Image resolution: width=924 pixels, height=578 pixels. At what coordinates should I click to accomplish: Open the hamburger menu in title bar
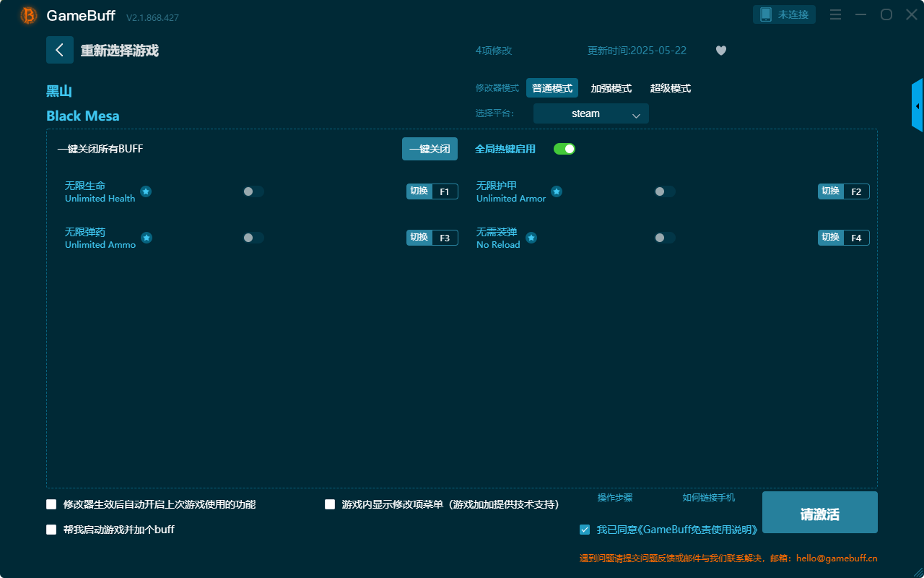835,14
